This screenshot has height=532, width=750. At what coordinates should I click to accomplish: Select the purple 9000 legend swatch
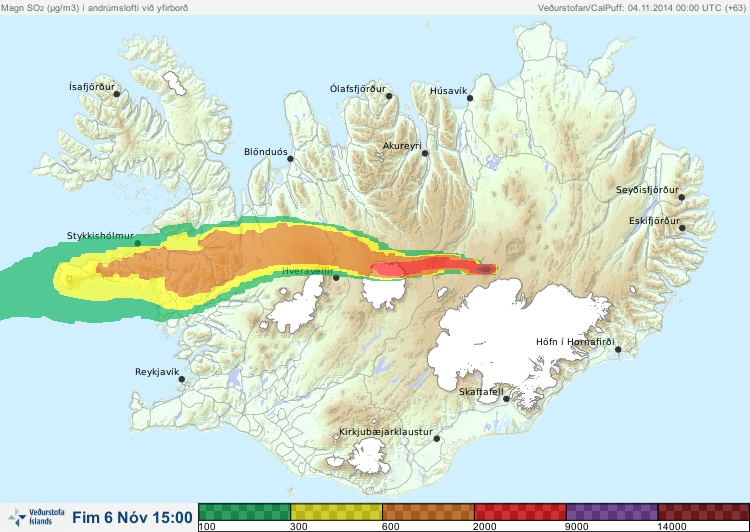coord(612,512)
